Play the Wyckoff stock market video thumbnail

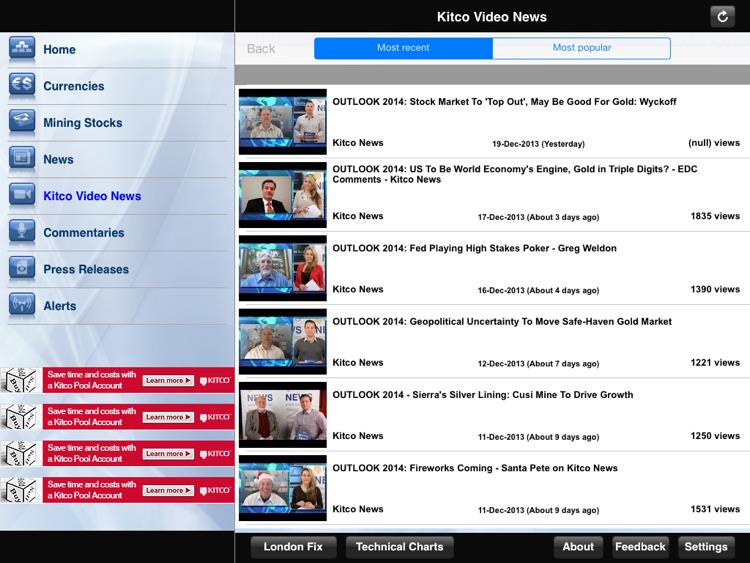click(283, 121)
